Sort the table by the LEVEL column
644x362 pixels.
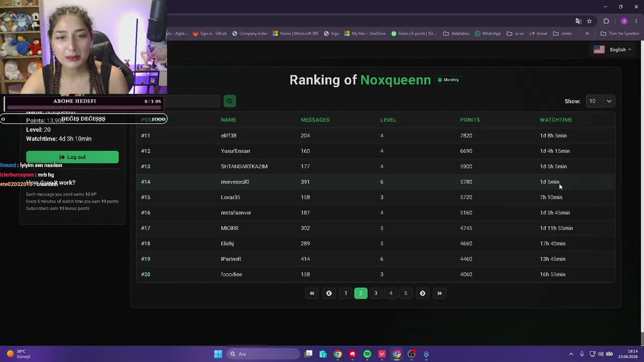click(388, 120)
